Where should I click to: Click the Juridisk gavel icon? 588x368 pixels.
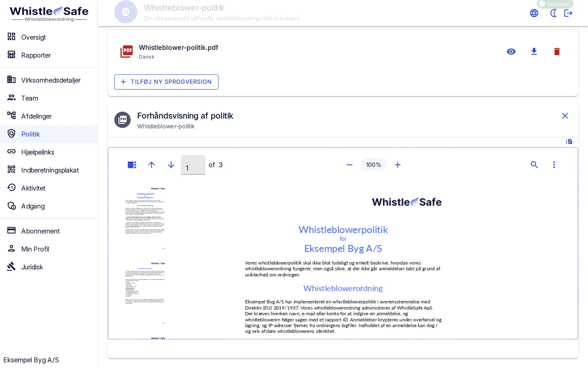click(x=11, y=267)
